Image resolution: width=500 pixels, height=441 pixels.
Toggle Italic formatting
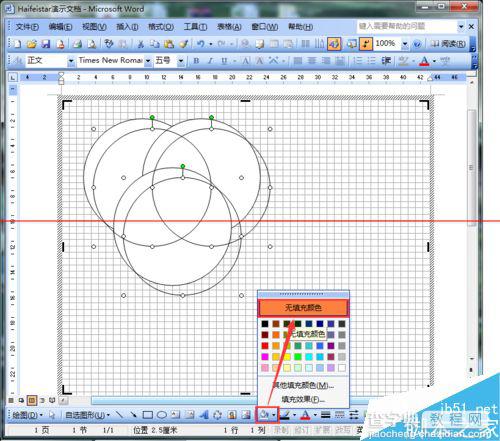tap(210, 61)
